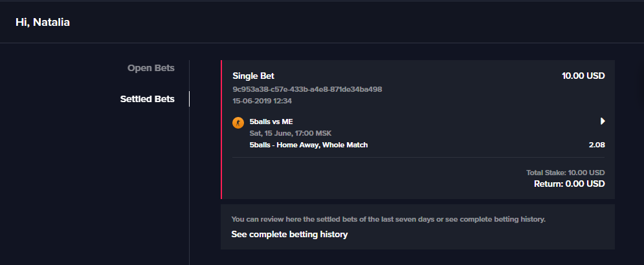Image resolution: width=644 pixels, height=265 pixels.
Task: Click the bet timestamp 15-06-2019 12:34
Action: tap(262, 101)
